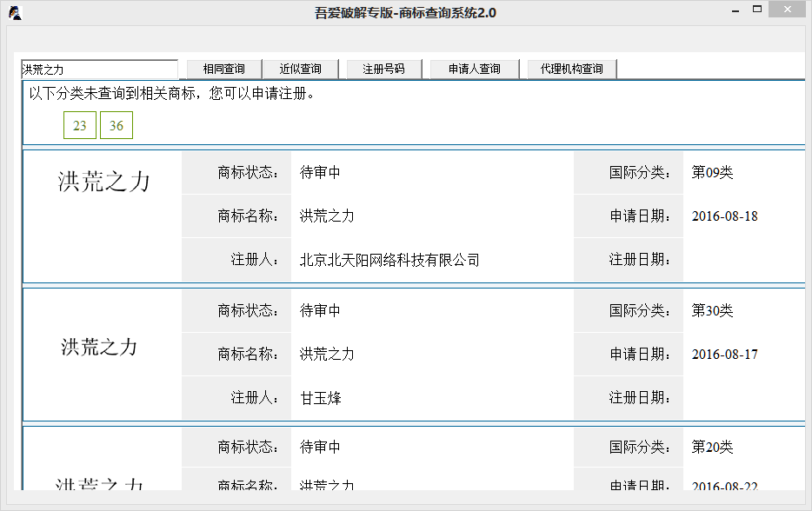Image resolution: width=812 pixels, height=511 pixels.
Task: Click the 近似查询 query button
Action: (x=300, y=68)
